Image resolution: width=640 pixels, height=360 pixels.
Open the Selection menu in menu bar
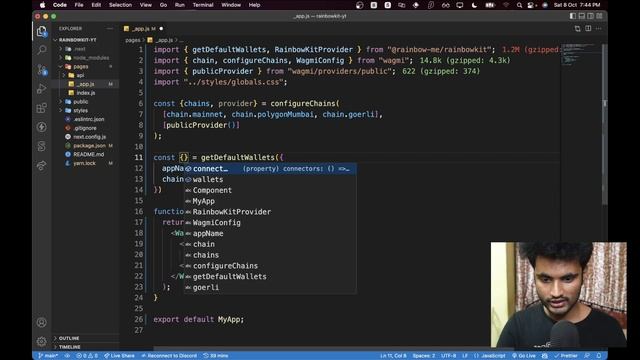(x=120, y=5)
